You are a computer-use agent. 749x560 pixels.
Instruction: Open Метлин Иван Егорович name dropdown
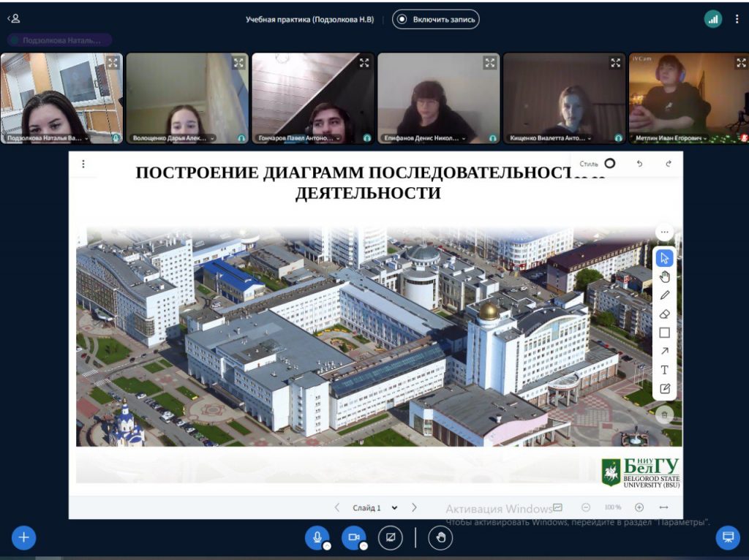click(x=671, y=138)
